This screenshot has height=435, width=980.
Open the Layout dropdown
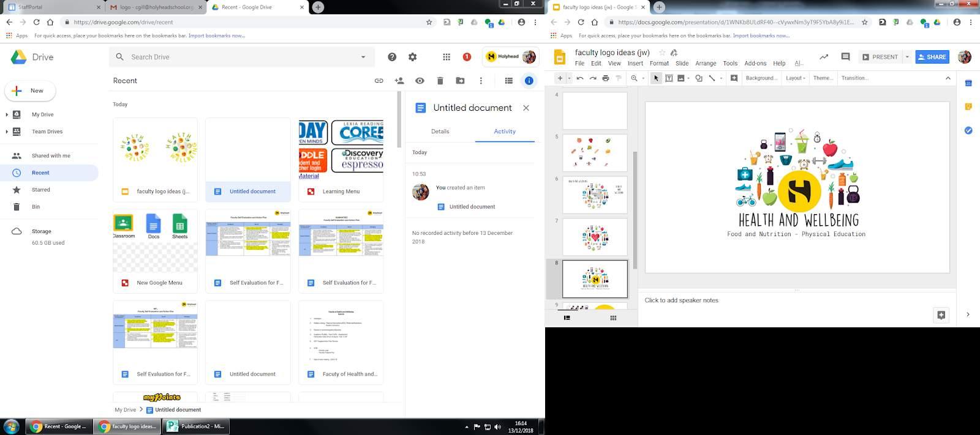pos(795,78)
